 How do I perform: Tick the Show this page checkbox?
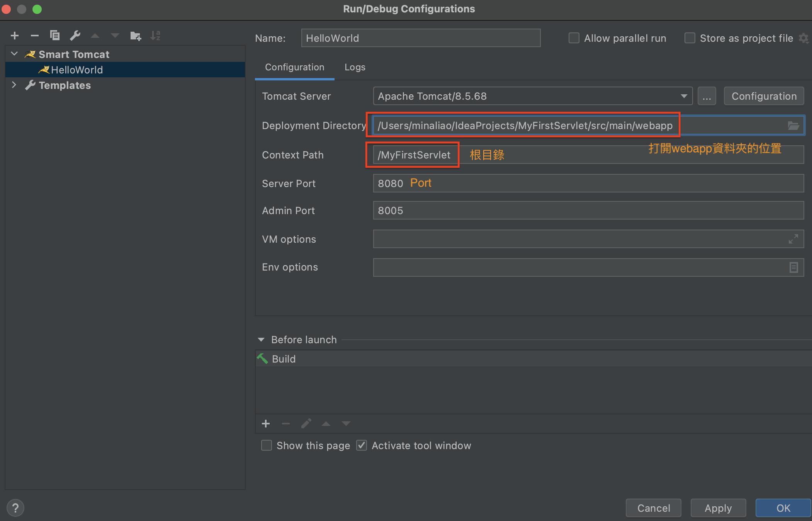point(267,445)
